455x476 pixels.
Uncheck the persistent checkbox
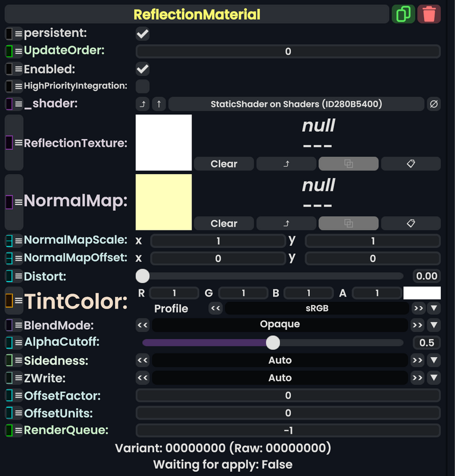coord(143,33)
